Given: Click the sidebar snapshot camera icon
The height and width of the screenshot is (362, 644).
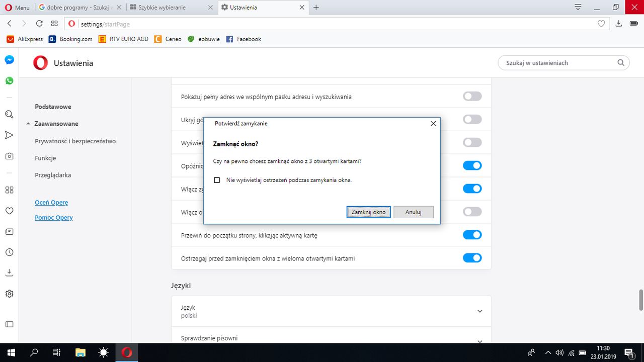Looking at the screenshot, I should [9, 156].
